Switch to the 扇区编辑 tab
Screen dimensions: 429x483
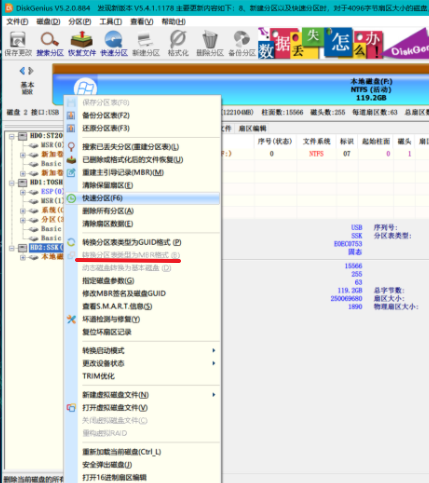pos(252,129)
